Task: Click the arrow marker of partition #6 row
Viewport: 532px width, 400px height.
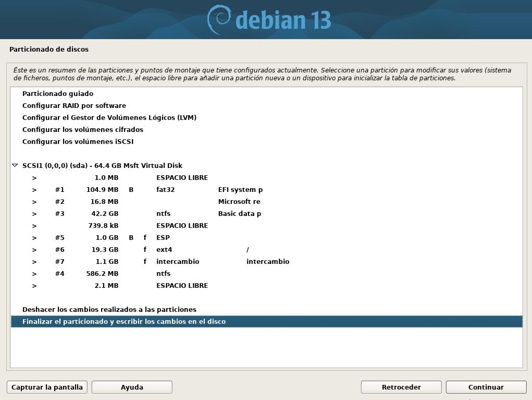Action: click(x=34, y=250)
